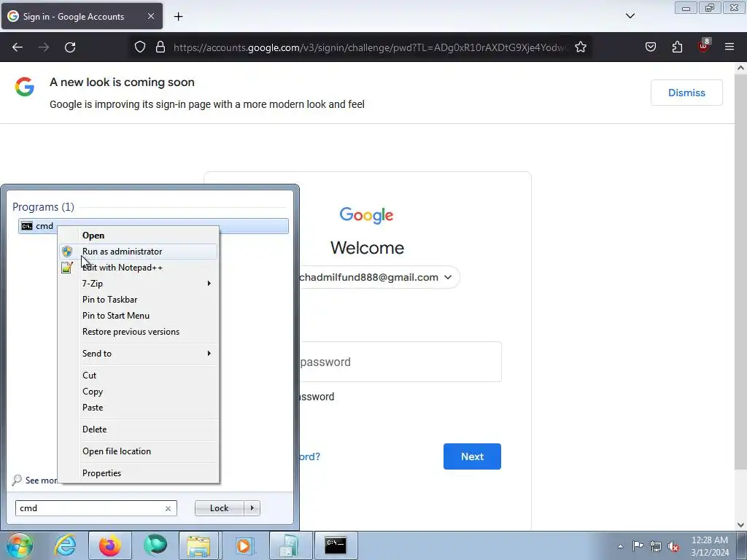
Task: Show hidden tray icons arrow
Action: click(x=620, y=546)
